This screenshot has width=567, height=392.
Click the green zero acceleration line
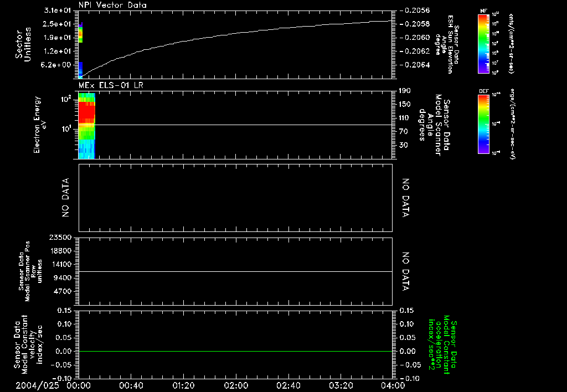[x=235, y=351]
